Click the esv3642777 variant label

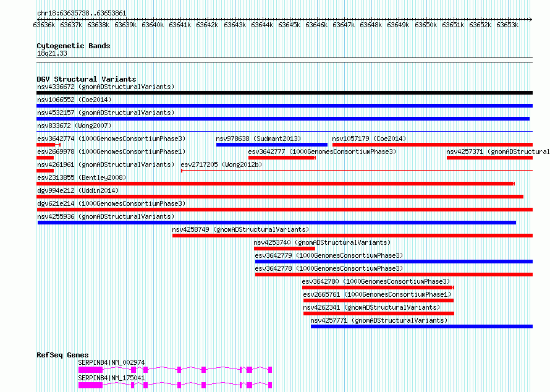point(322,151)
